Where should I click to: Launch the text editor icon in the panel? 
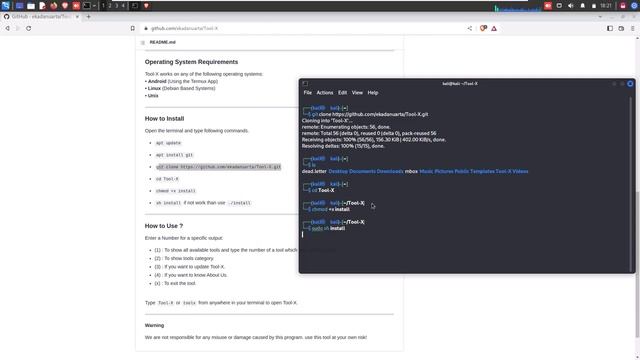click(x=42, y=6)
